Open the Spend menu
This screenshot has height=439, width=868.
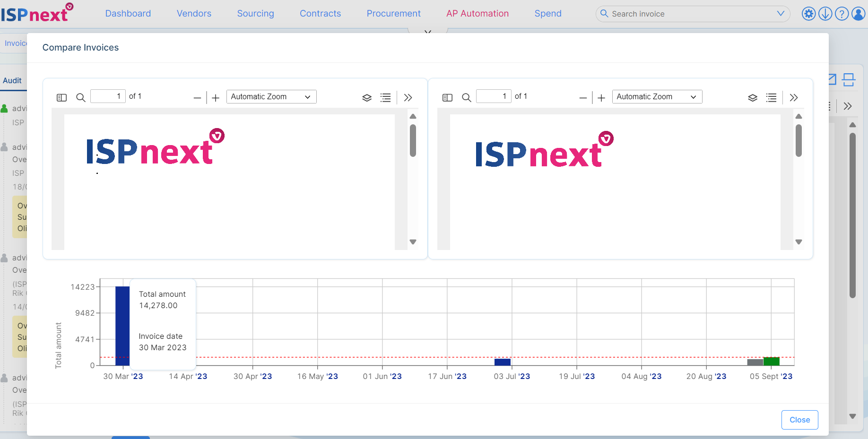coord(548,14)
